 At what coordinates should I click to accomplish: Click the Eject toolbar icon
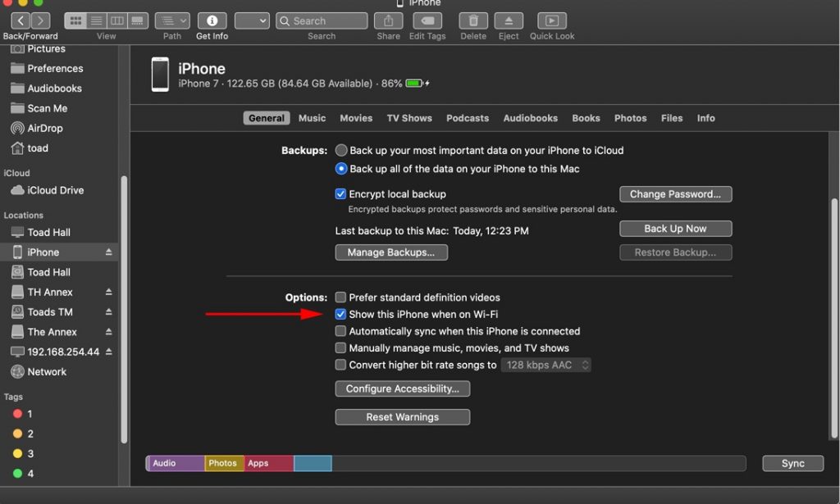click(x=509, y=20)
